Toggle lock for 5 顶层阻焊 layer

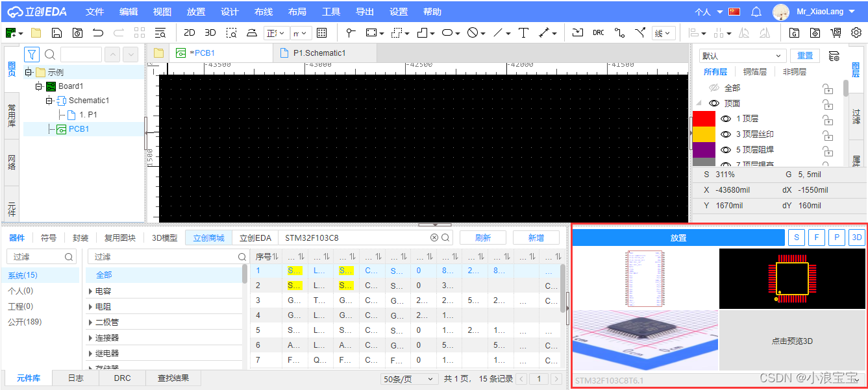[x=828, y=151]
